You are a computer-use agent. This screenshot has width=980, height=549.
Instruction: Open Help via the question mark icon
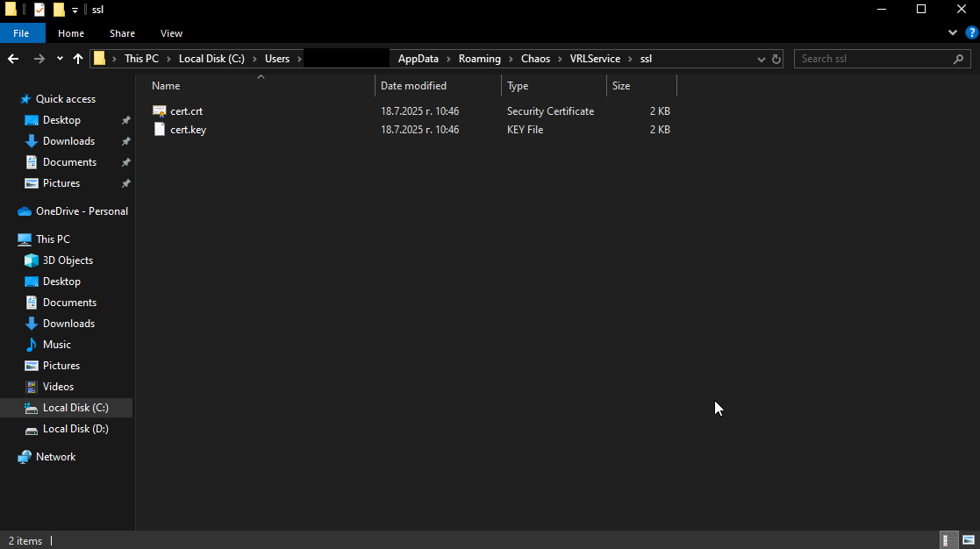(x=969, y=32)
